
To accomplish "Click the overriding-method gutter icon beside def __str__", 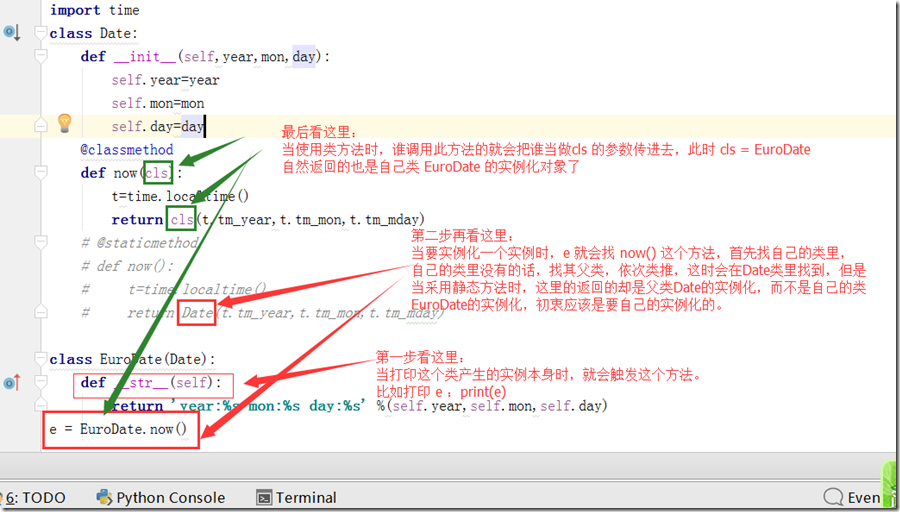I will (12, 382).
